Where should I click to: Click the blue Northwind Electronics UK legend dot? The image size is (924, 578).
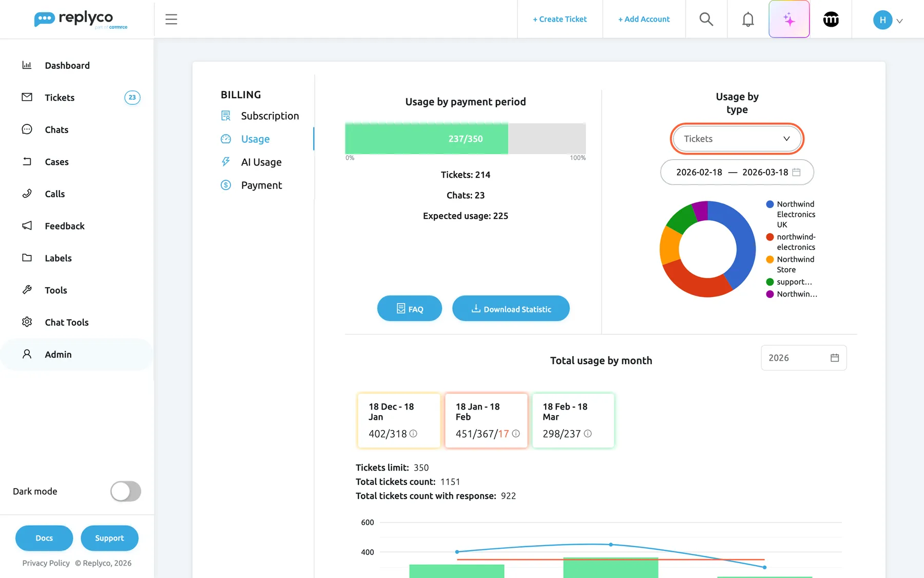click(770, 204)
